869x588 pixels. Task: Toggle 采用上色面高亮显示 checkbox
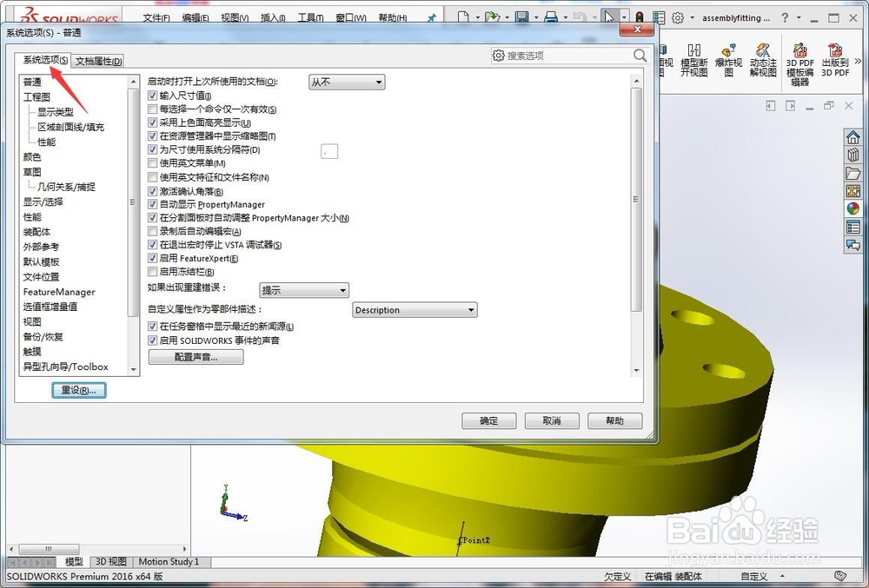click(153, 122)
